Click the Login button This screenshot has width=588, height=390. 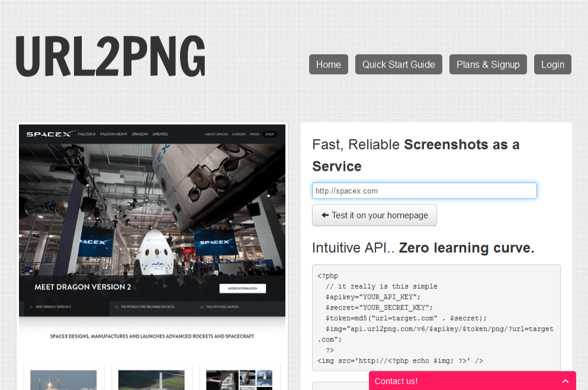click(x=552, y=65)
